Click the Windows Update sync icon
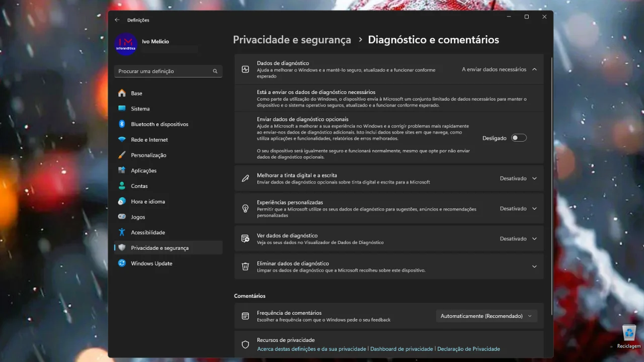 coord(122,263)
